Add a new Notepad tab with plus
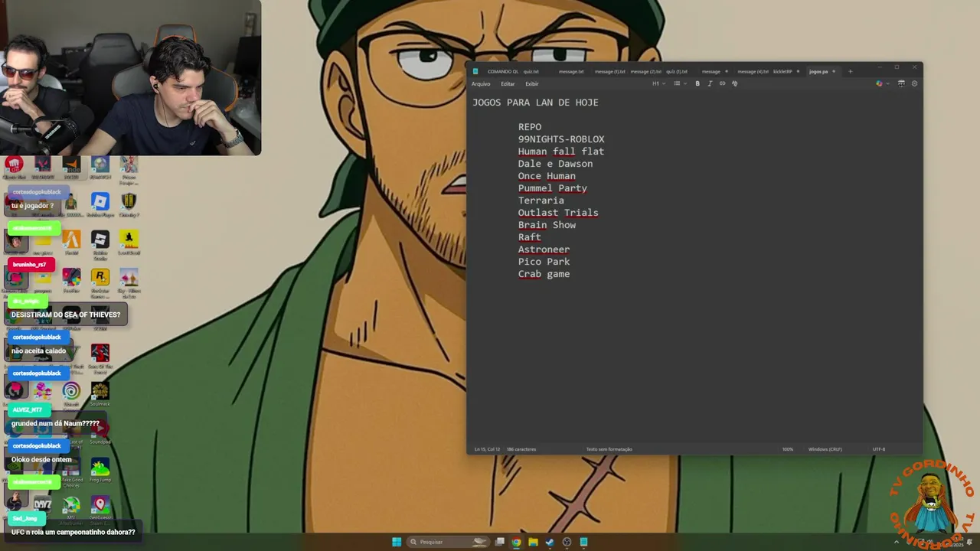Viewport: 980px width, 551px height. click(850, 71)
